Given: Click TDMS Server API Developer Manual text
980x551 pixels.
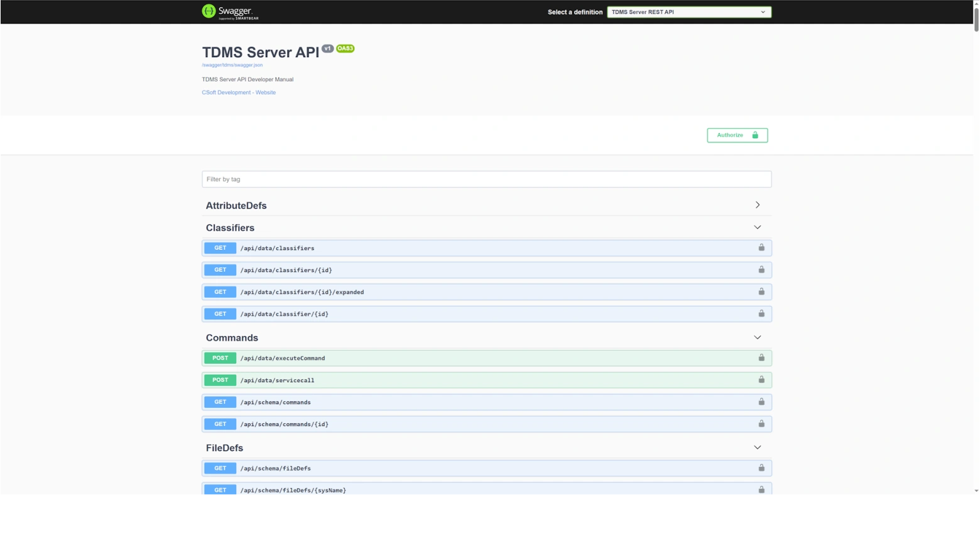Looking at the screenshot, I should 248,79.
